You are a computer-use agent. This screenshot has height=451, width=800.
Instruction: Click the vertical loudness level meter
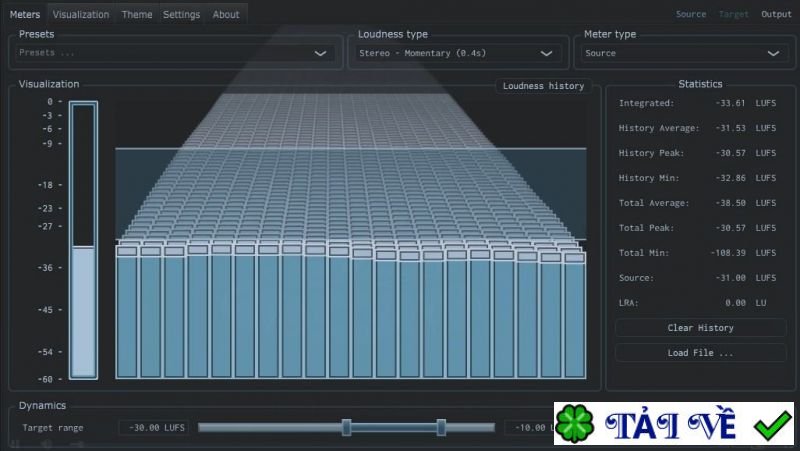83,240
